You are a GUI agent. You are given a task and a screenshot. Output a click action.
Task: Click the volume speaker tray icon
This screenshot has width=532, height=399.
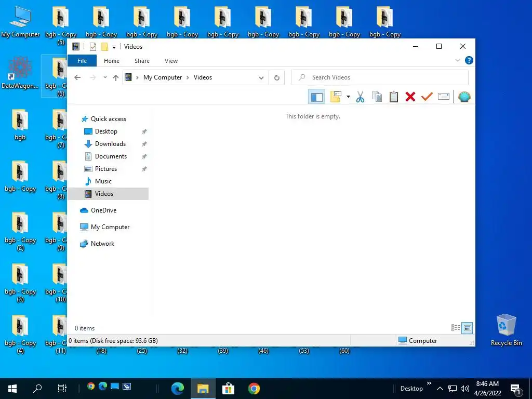465,389
